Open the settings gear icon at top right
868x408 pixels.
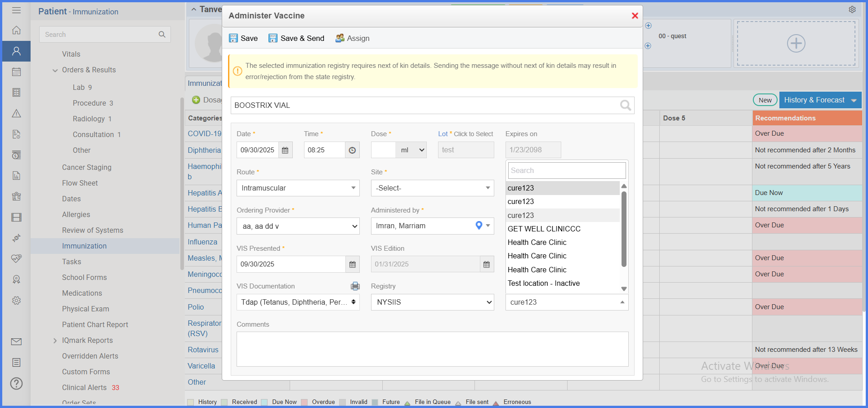pyautogui.click(x=852, y=9)
